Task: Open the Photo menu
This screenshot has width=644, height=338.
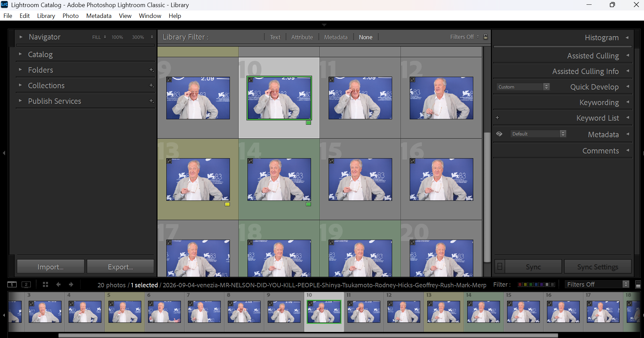Action: [x=71, y=16]
